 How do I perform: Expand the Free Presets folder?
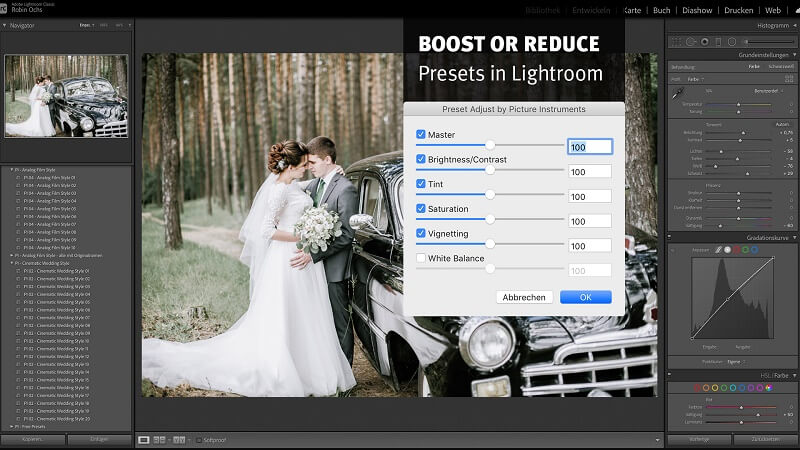12,427
